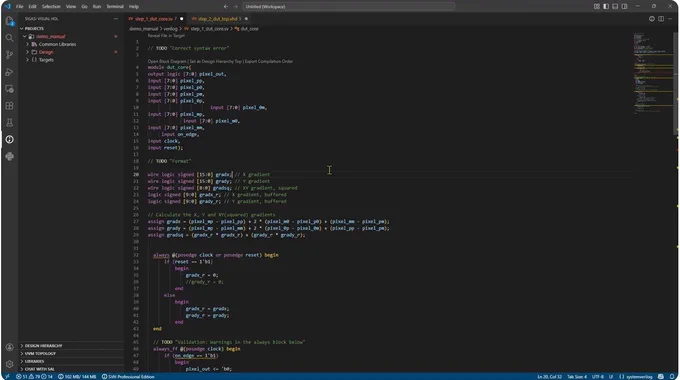Click the Export Compilation Order code lens

pyautogui.click(x=269, y=62)
